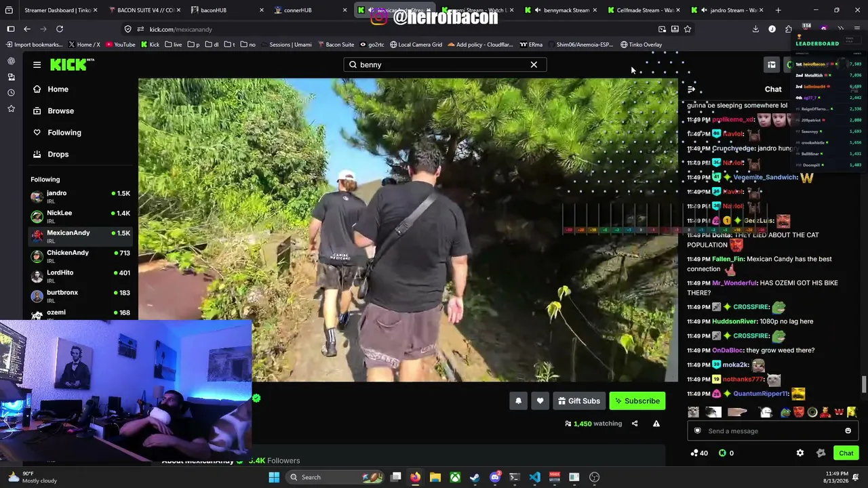Viewport: 868px width, 488px height.
Task: Click HudsonRiver's username in chat
Action: pyautogui.click(x=734, y=321)
